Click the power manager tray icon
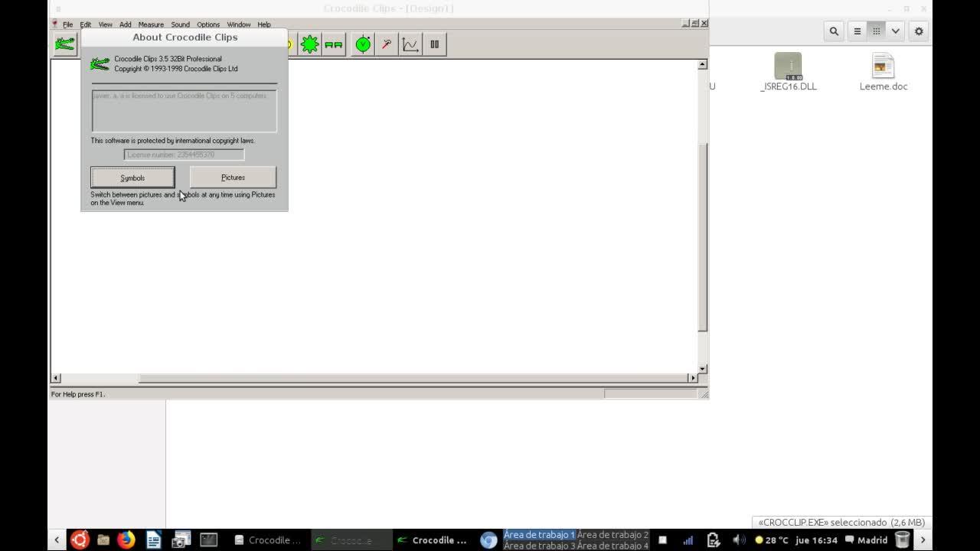The height and width of the screenshot is (551, 980). pyautogui.click(x=714, y=540)
